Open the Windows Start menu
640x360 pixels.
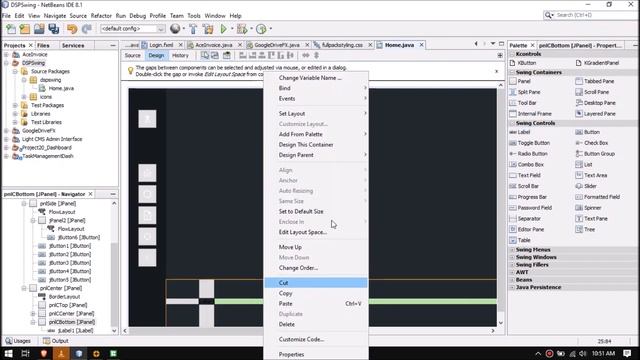tap(8, 353)
